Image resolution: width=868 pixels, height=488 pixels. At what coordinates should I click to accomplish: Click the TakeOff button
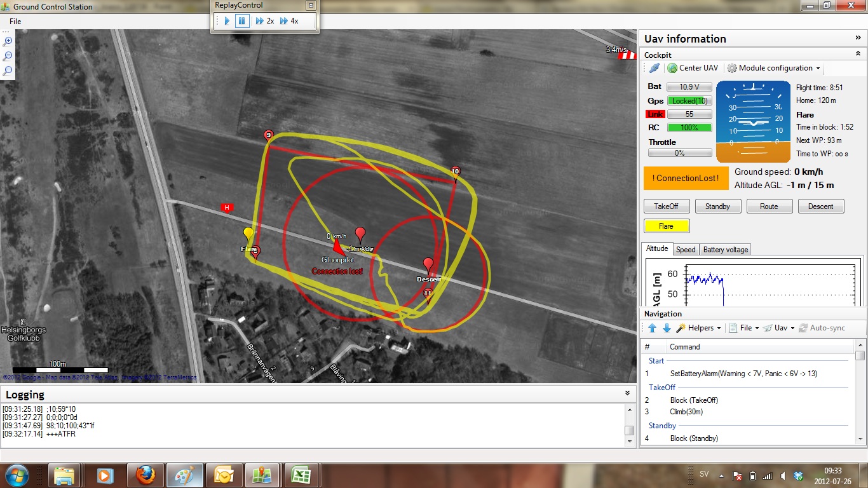pos(666,207)
